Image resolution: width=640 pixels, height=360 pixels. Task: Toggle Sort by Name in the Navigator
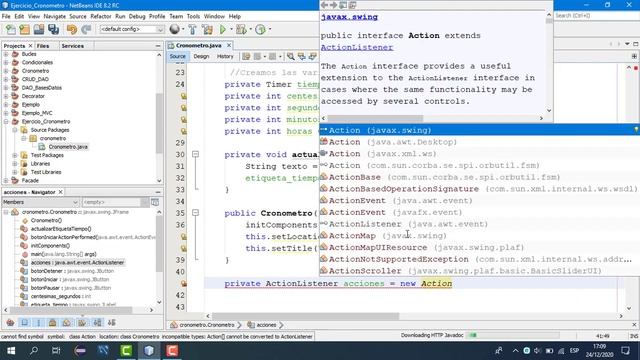(97, 322)
